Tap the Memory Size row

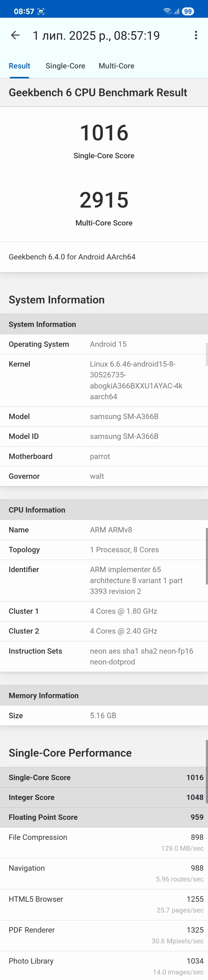[104, 715]
